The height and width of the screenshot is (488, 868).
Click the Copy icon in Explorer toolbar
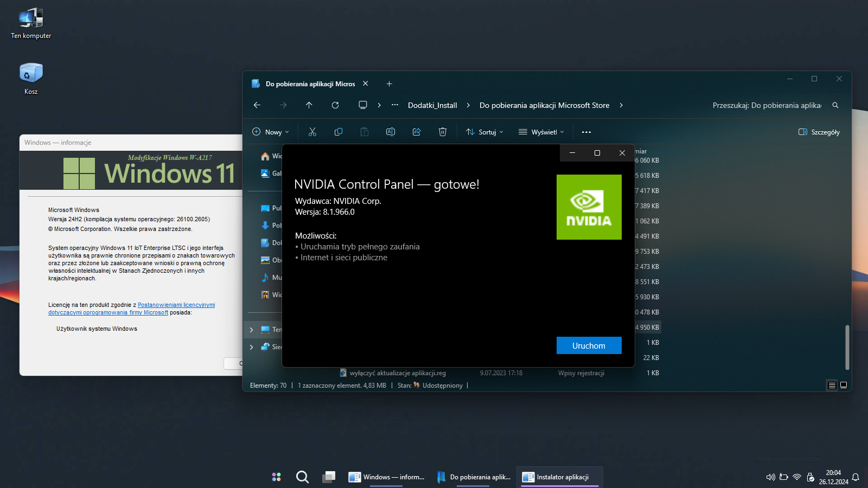pyautogui.click(x=339, y=132)
